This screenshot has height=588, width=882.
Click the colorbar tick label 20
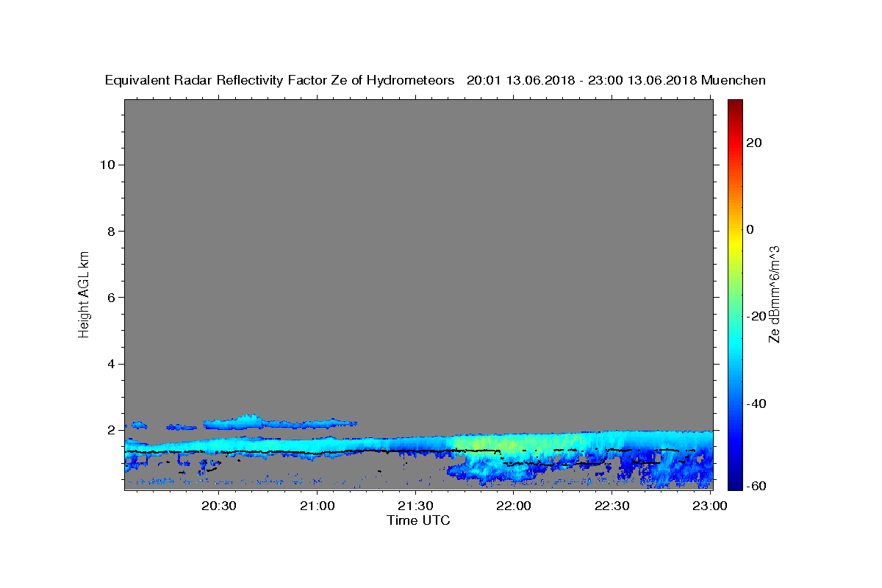754,143
